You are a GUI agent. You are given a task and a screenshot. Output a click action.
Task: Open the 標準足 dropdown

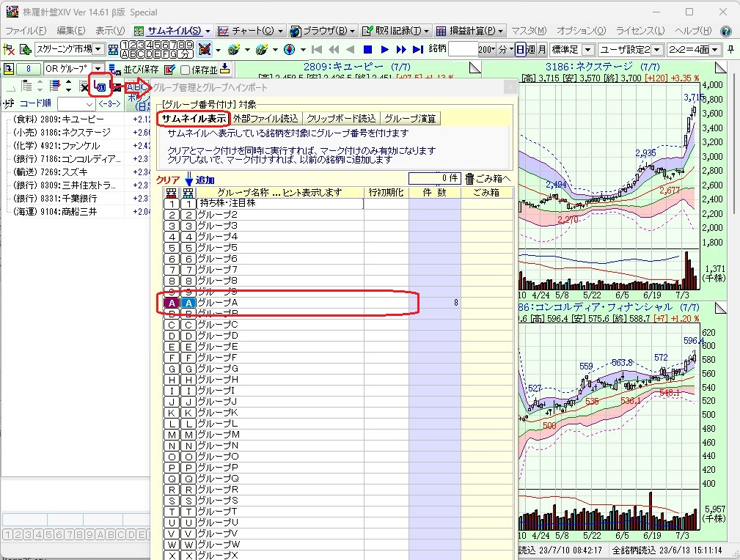[588, 49]
